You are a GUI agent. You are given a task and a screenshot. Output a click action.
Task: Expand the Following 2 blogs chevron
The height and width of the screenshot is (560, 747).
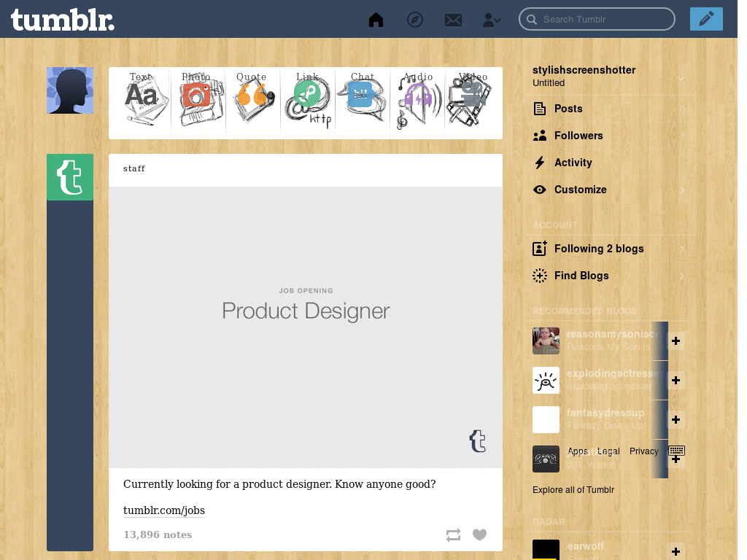[682, 249]
